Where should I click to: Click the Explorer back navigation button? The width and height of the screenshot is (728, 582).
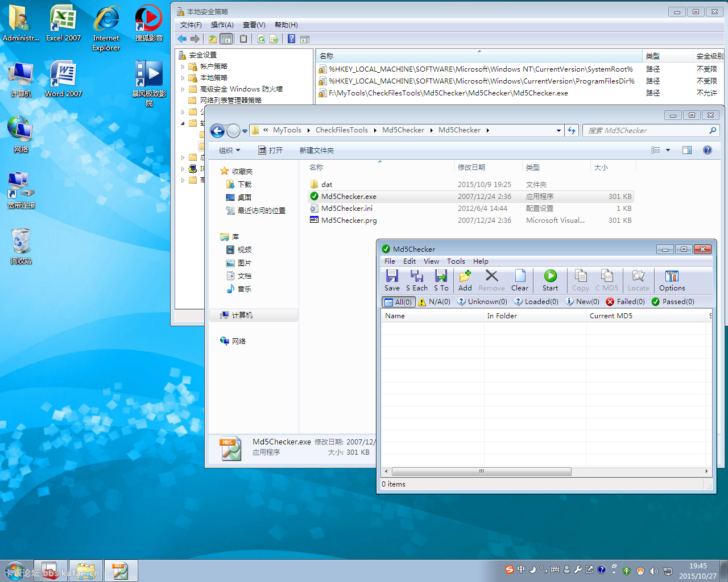217,131
